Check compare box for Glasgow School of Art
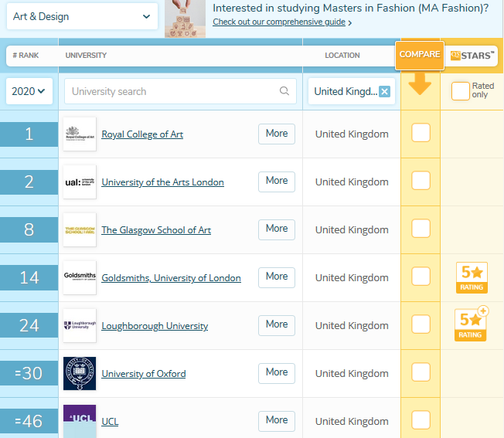 coord(421,228)
